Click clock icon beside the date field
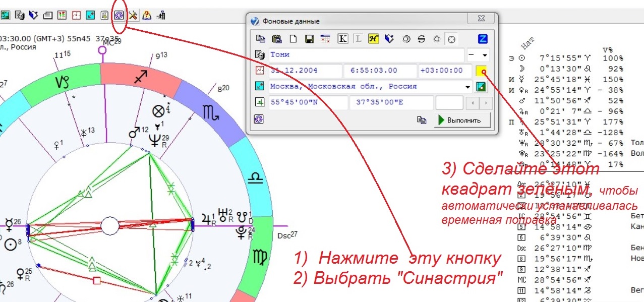The width and height of the screenshot is (644, 302). (x=260, y=71)
